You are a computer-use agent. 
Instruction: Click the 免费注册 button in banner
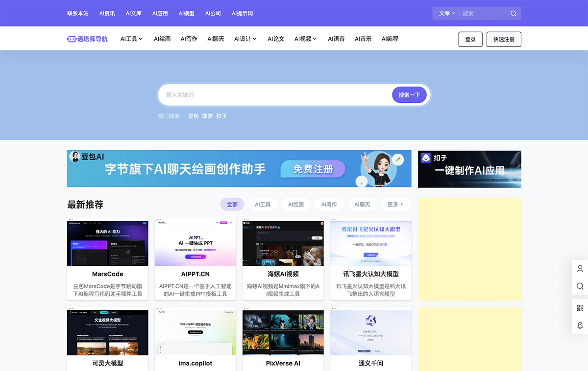click(x=312, y=168)
